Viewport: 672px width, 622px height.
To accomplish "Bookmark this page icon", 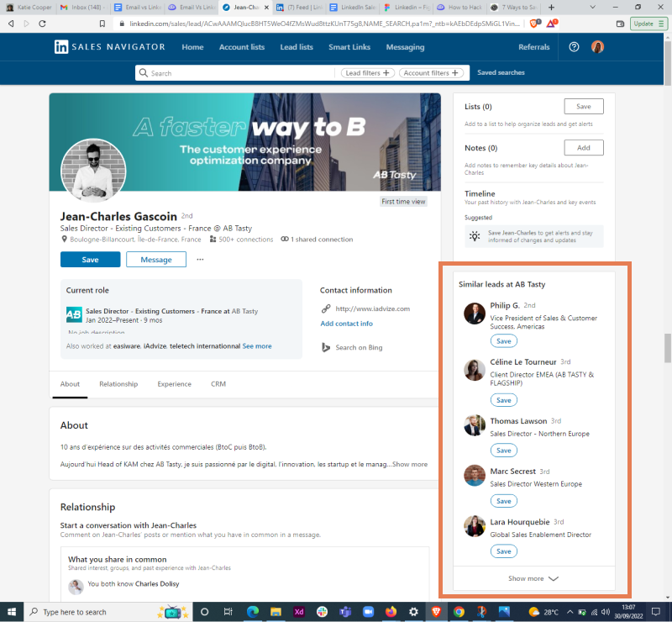I will (x=102, y=24).
